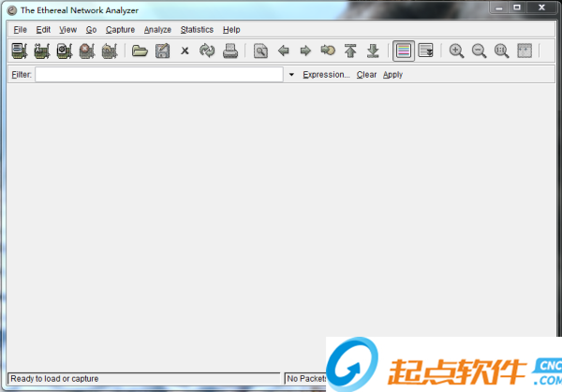Toggle packet list colorize button
The height and width of the screenshot is (392, 562).
click(404, 51)
